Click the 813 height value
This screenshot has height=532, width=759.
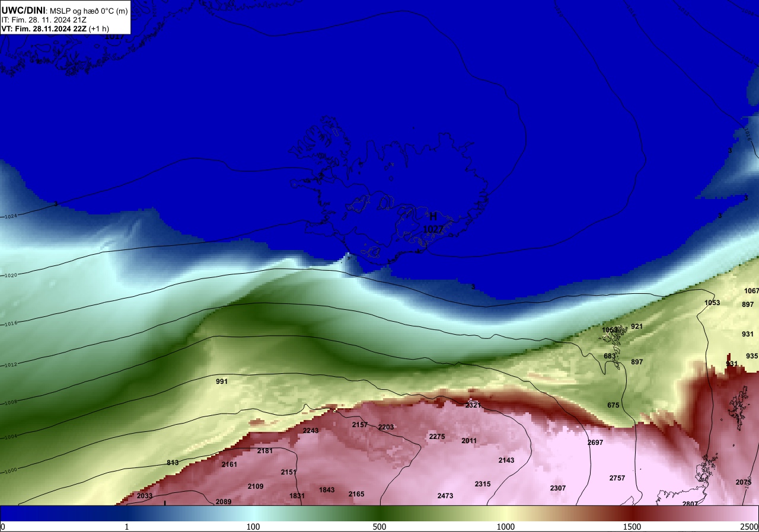coord(173,463)
